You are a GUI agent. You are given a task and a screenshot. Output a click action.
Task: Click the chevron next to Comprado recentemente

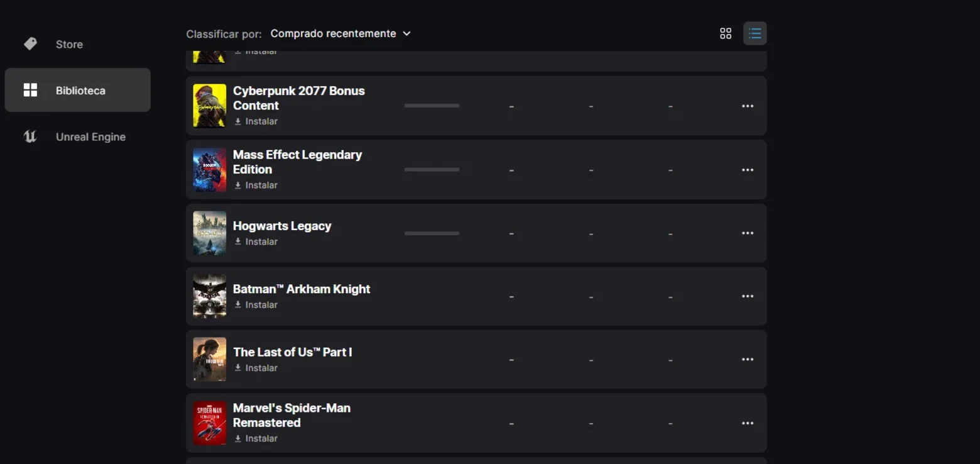point(406,33)
